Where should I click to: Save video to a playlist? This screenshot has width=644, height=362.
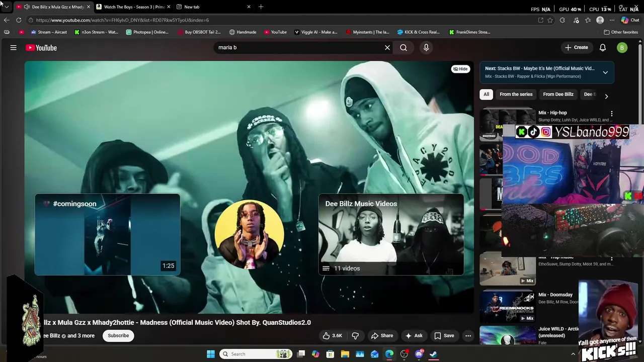[x=444, y=336]
